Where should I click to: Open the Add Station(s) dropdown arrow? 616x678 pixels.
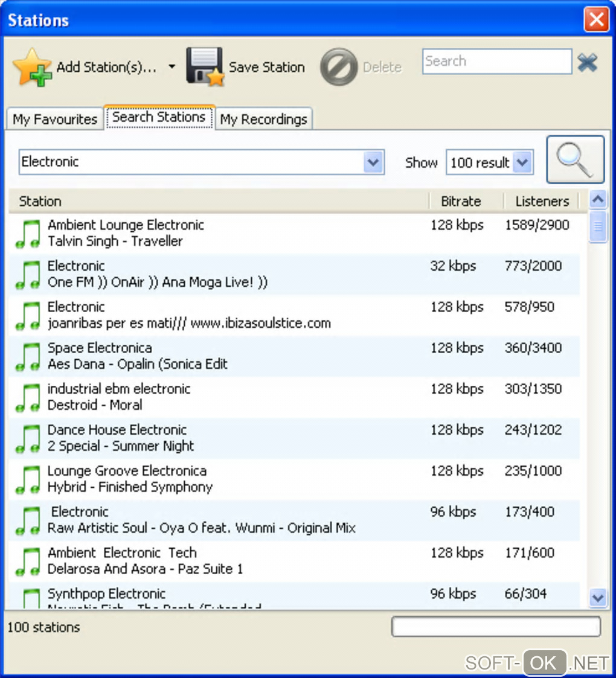[172, 66]
